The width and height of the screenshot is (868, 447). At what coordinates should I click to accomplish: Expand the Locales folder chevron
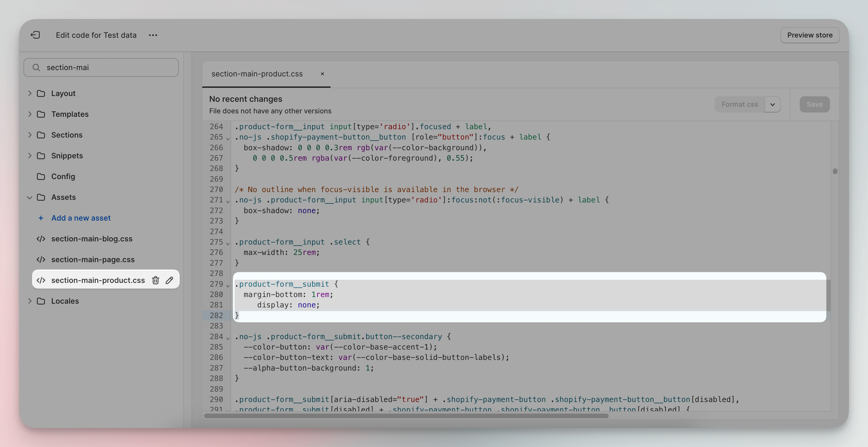coord(30,301)
